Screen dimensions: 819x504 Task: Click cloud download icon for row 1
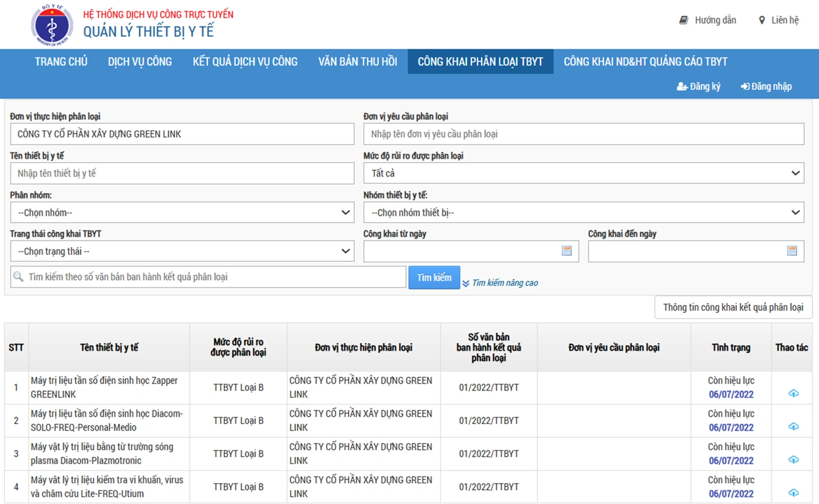pyautogui.click(x=793, y=393)
